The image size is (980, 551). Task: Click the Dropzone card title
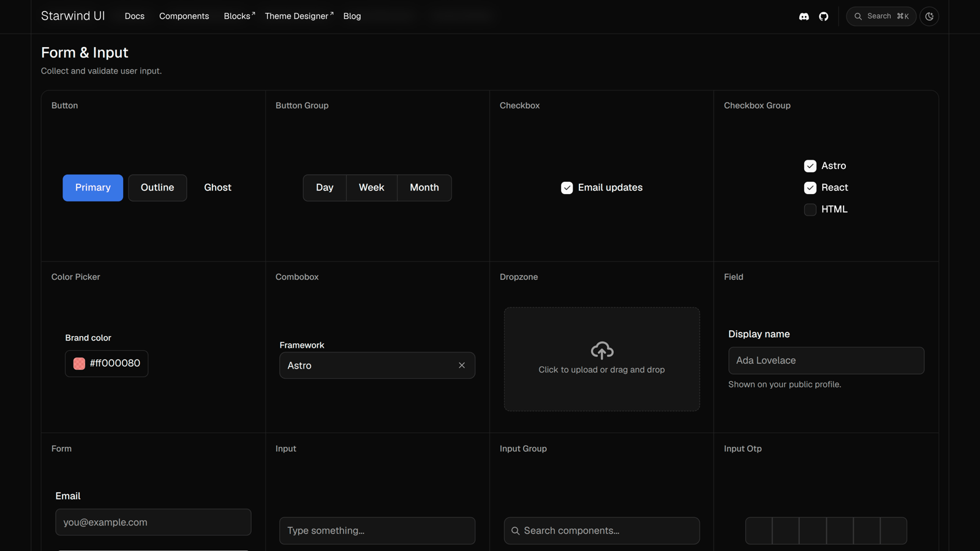click(x=519, y=277)
